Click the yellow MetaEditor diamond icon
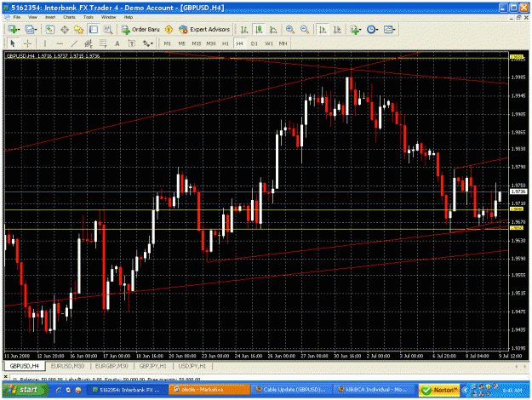Viewport: 532px width, 400px height. pyautogui.click(x=169, y=30)
